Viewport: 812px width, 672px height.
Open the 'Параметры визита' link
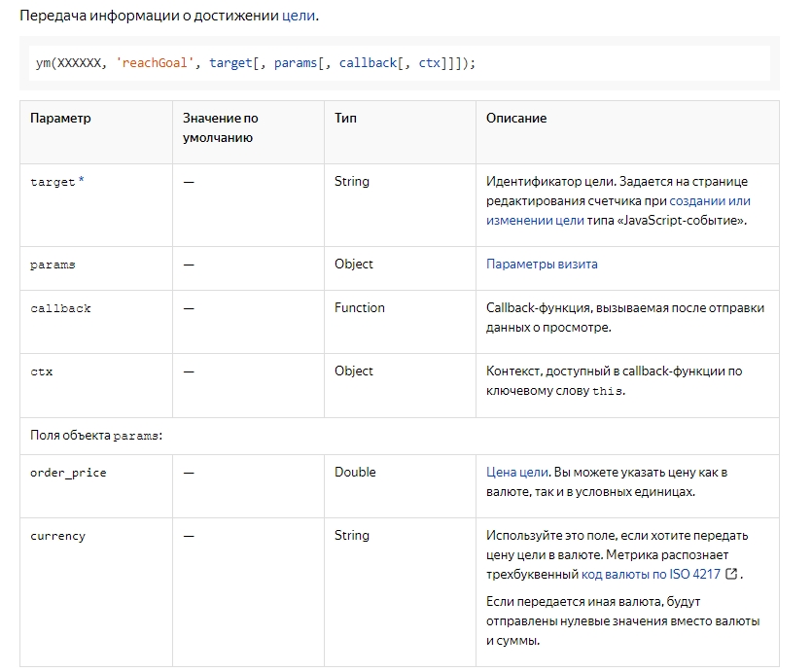(x=542, y=265)
